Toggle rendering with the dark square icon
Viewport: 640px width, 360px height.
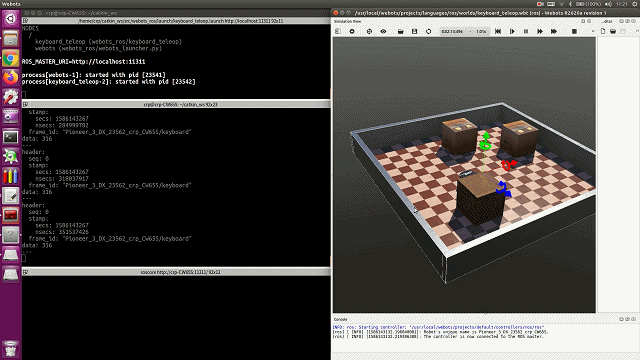pos(574,31)
